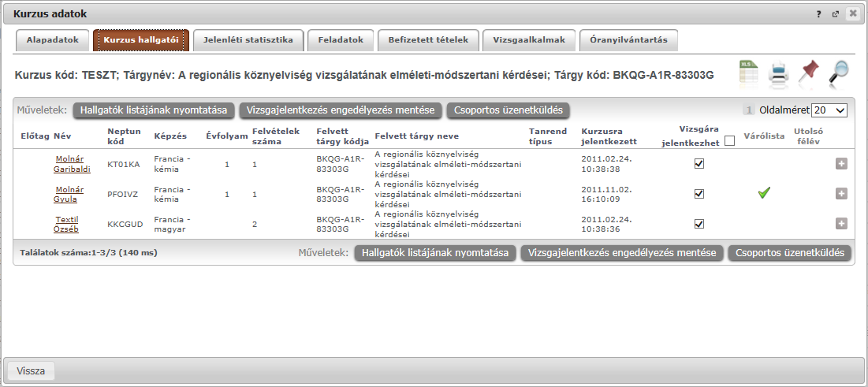Sort by Felvételek száma column header
This screenshot has height=387, width=868.
point(276,136)
